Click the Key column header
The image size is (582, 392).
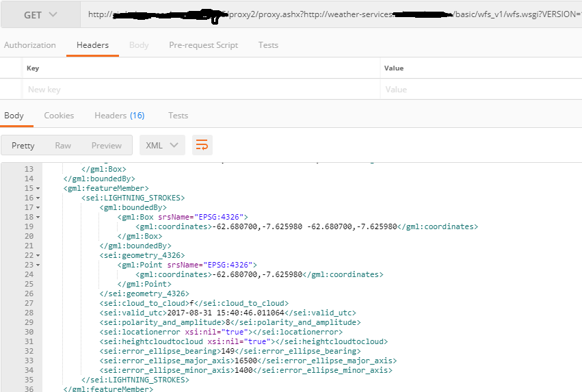(x=33, y=68)
